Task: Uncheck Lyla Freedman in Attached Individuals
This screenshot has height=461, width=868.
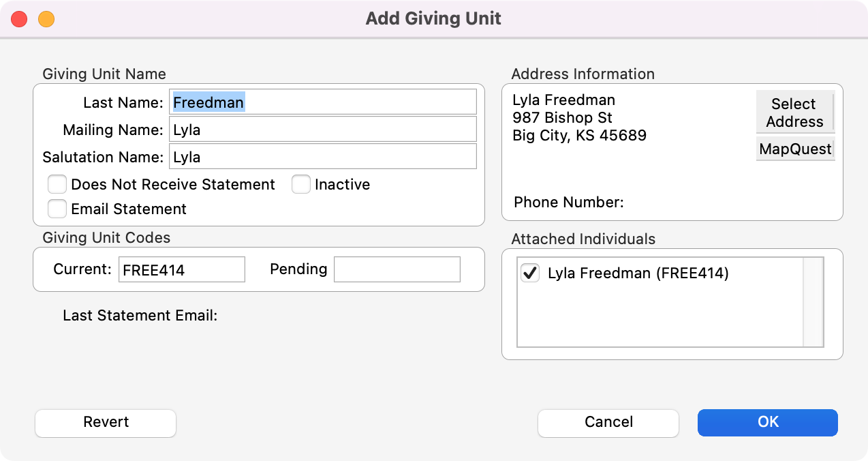Action: click(529, 273)
